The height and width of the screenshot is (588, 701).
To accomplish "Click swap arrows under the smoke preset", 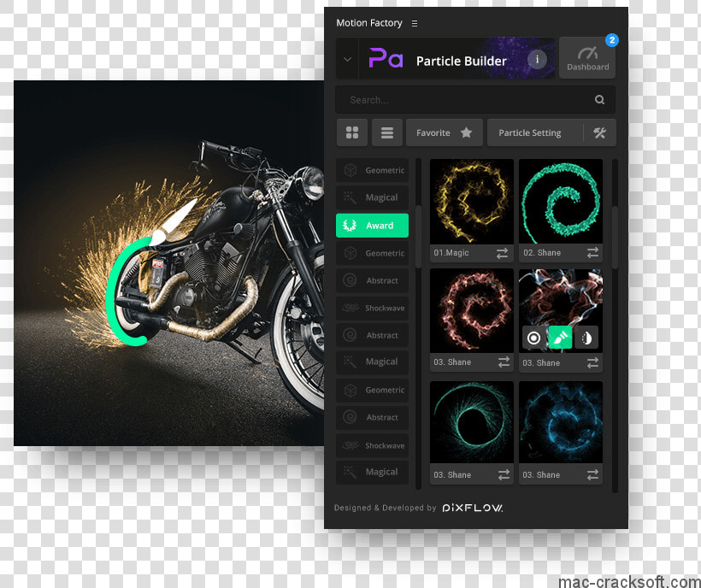I will 592,363.
